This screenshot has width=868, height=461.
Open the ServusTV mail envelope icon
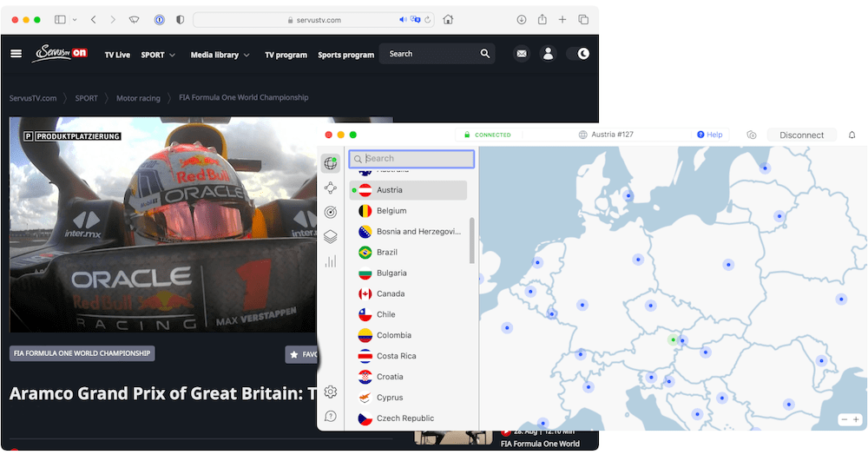pyautogui.click(x=522, y=54)
